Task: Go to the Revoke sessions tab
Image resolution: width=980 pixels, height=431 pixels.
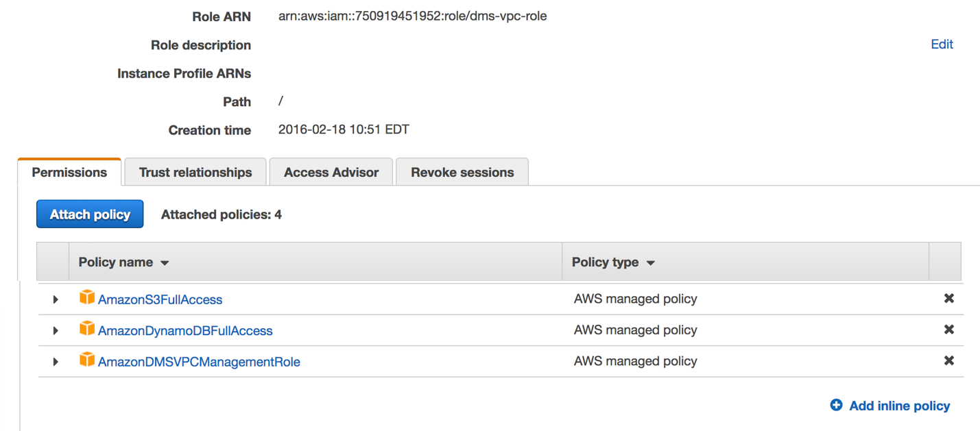Action: point(462,173)
